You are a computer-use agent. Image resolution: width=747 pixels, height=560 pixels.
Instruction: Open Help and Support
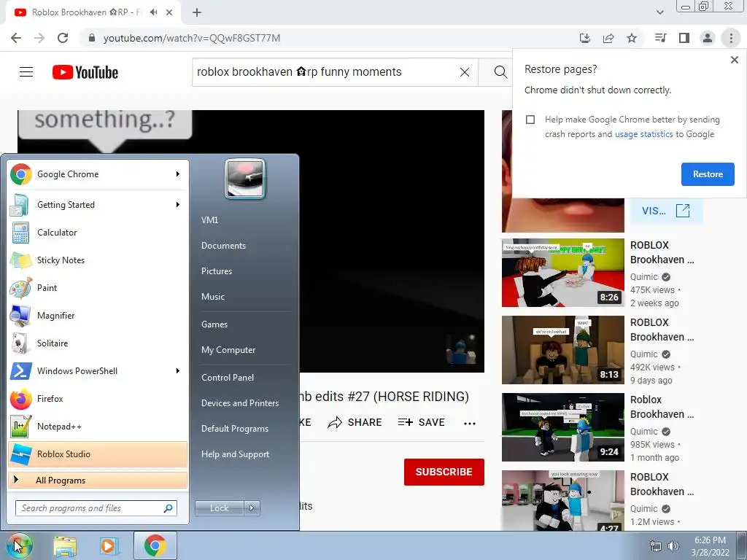pyautogui.click(x=236, y=454)
